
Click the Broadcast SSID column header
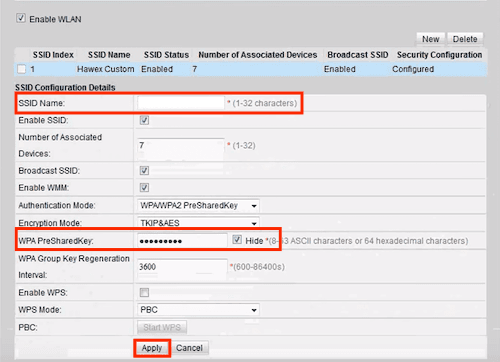click(x=358, y=55)
